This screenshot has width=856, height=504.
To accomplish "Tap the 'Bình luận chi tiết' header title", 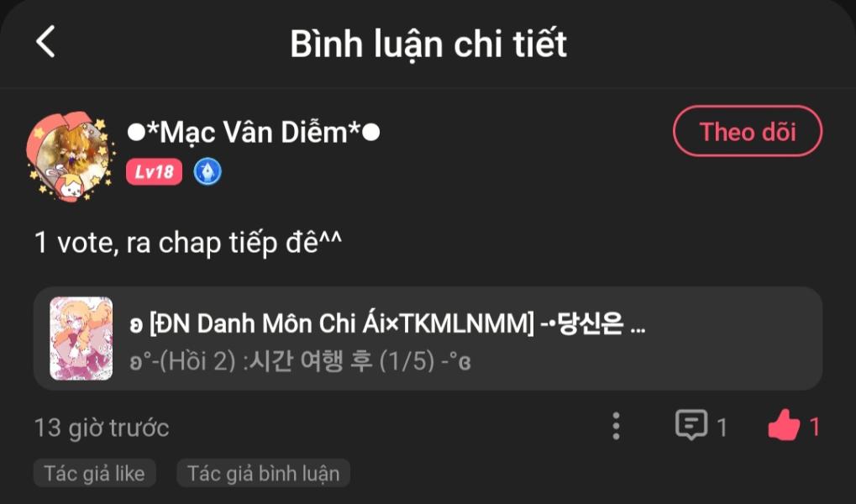I will point(428,44).
